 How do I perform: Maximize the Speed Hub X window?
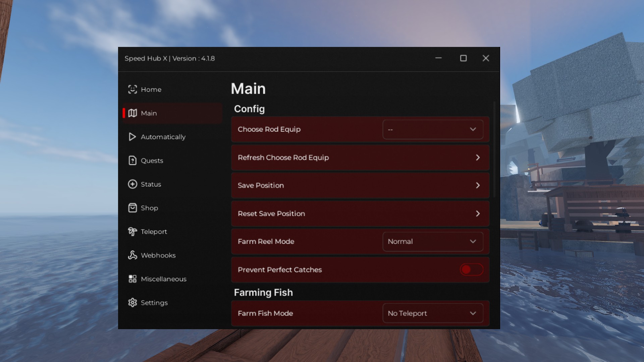(463, 58)
